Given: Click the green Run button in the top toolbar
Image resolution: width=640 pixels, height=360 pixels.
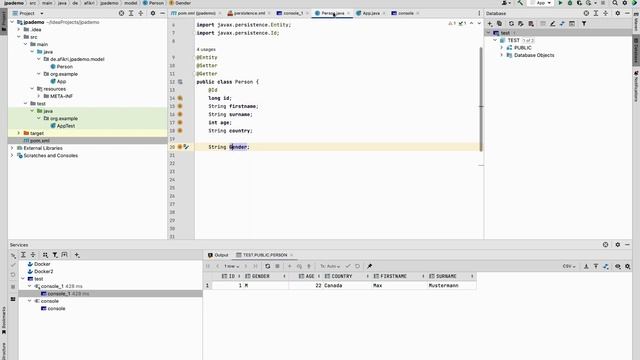Looking at the screenshot, I should coord(560,3).
